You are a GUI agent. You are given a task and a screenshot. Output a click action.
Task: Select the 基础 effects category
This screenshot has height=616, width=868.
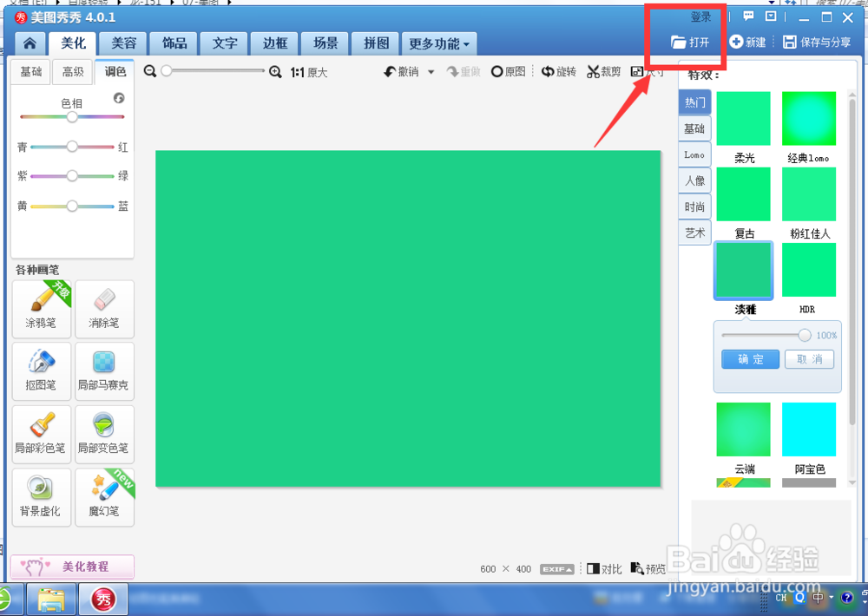point(694,128)
